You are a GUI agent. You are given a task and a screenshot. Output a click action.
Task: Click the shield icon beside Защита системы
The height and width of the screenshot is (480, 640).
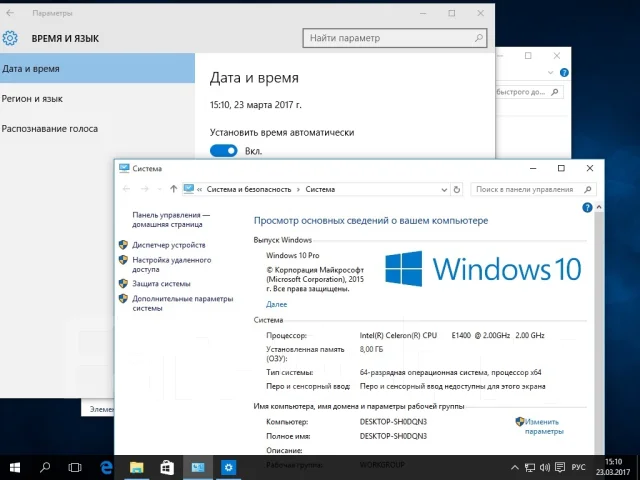click(x=123, y=283)
